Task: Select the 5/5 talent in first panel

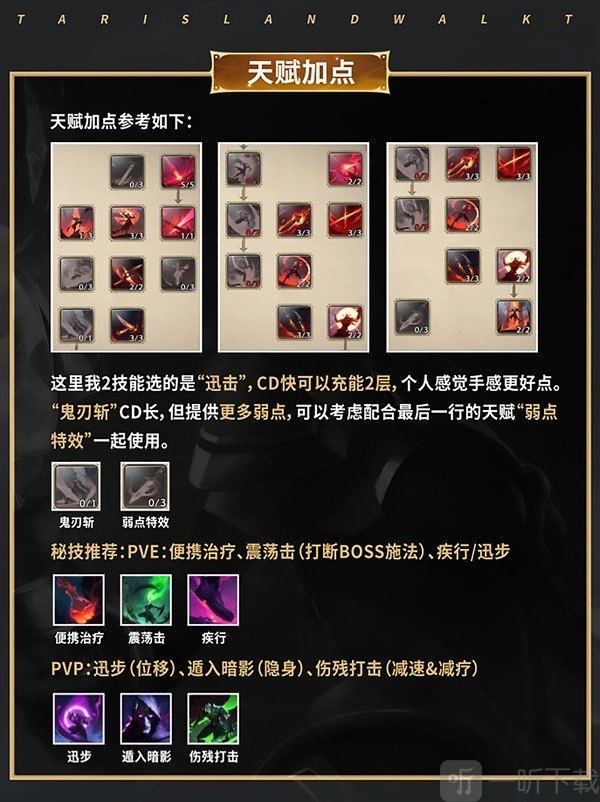Action: (x=179, y=172)
